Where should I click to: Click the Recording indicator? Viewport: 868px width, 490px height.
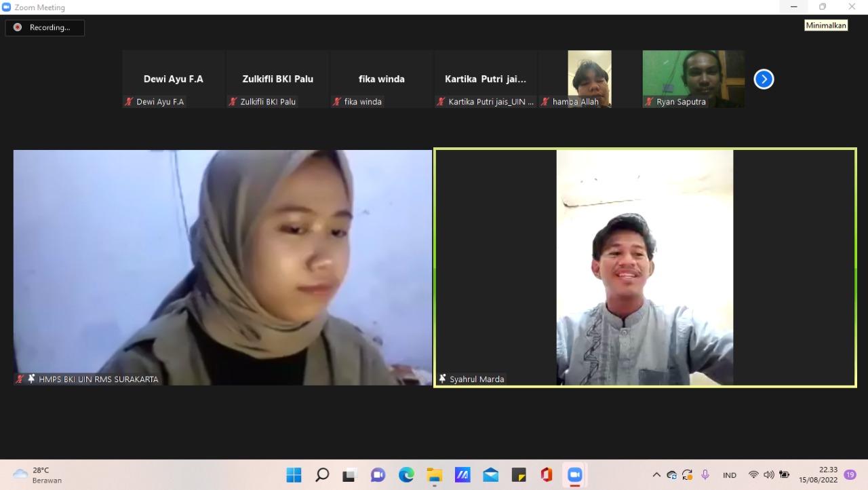45,28
